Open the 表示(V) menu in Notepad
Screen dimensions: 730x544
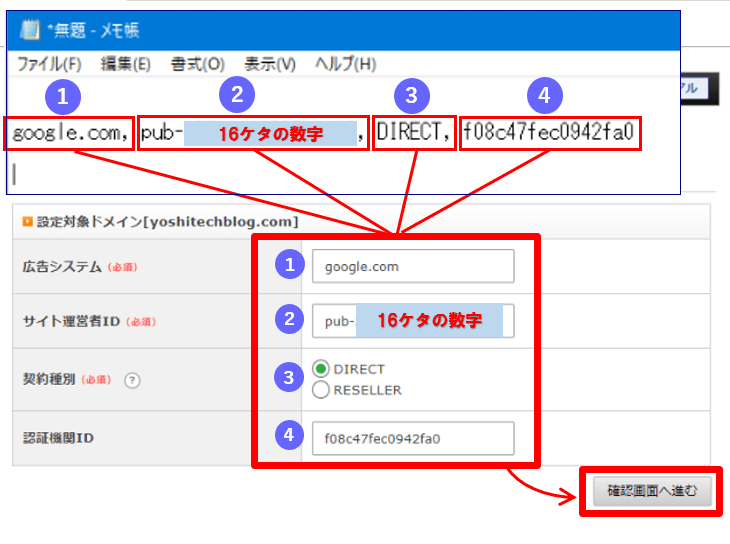[x=270, y=64]
